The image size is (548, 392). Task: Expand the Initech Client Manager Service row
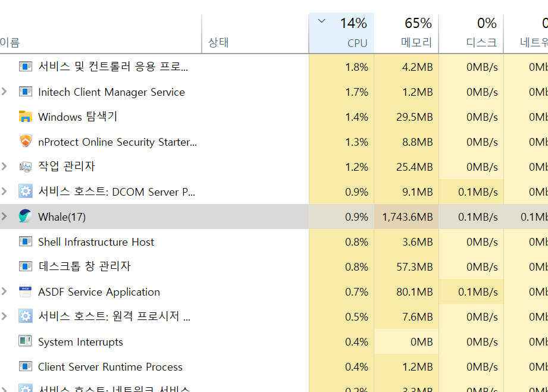(x=4, y=92)
